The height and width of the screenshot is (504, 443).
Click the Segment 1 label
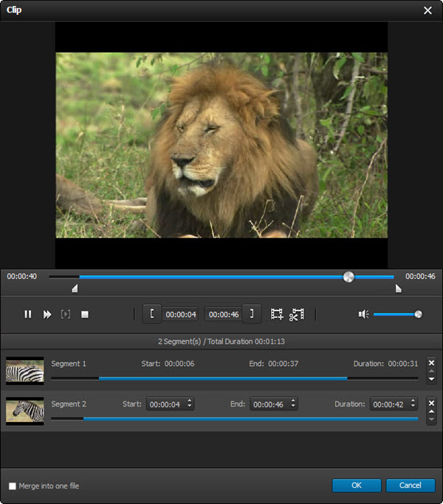click(69, 364)
